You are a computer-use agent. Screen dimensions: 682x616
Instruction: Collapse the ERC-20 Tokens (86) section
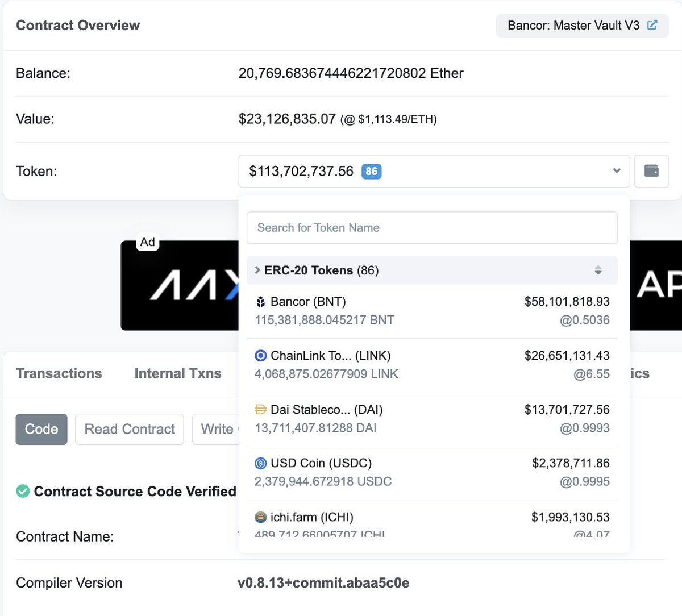(x=432, y=270)
